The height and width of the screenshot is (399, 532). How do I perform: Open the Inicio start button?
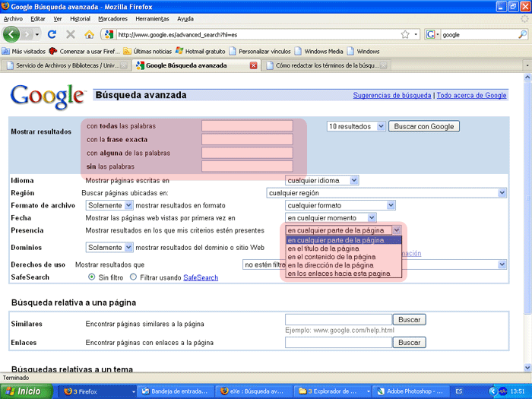click(x=27, y=391)
